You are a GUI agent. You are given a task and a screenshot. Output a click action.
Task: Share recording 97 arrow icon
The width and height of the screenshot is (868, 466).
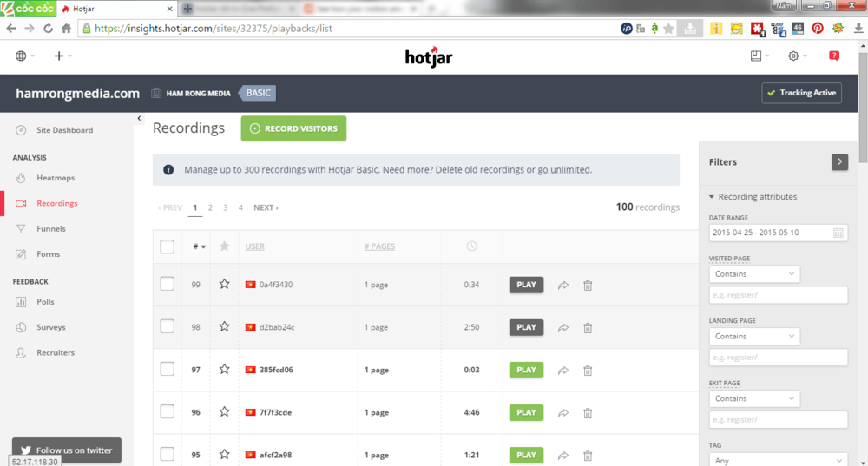(563, 371)
